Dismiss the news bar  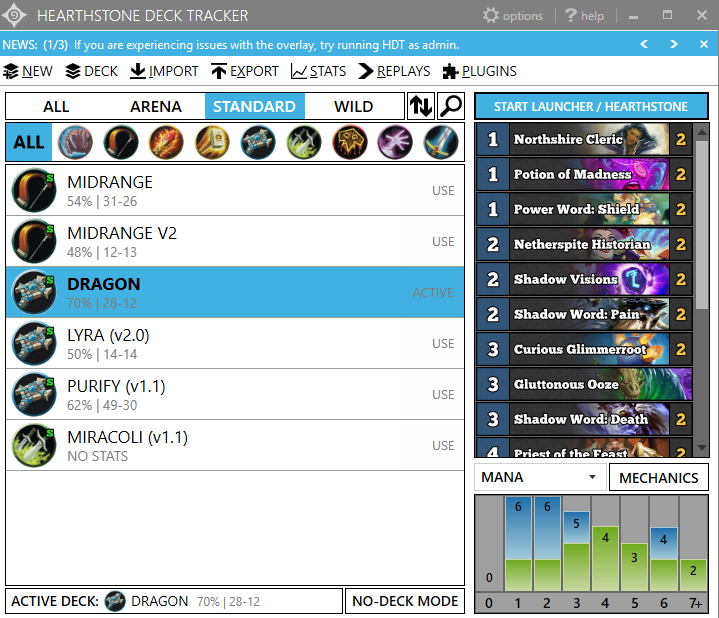point(704,44)
